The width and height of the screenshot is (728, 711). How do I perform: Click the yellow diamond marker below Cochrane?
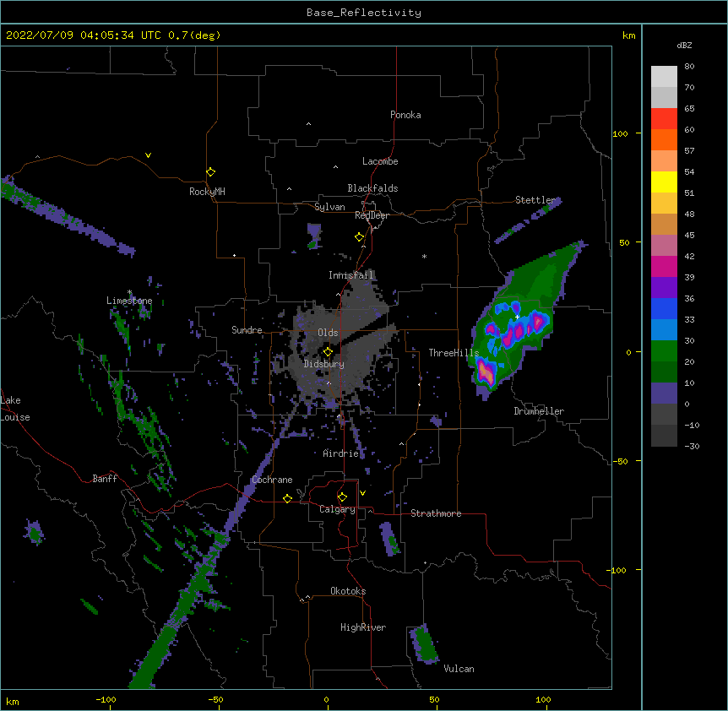pyautogui.click(x=287, y=498)
